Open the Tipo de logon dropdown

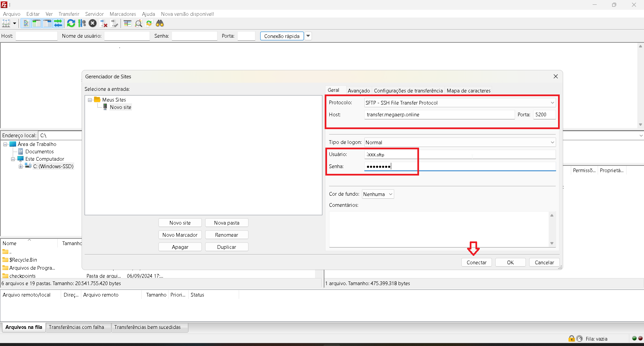coord(460,143)
